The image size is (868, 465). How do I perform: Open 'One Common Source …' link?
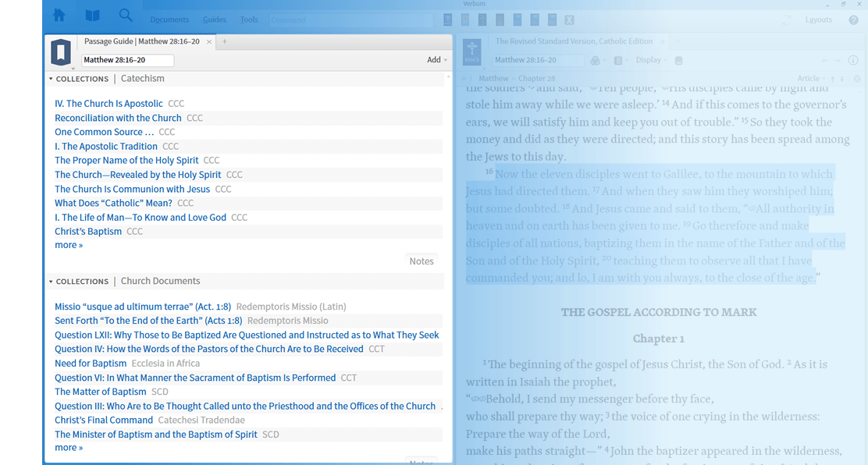104,132
